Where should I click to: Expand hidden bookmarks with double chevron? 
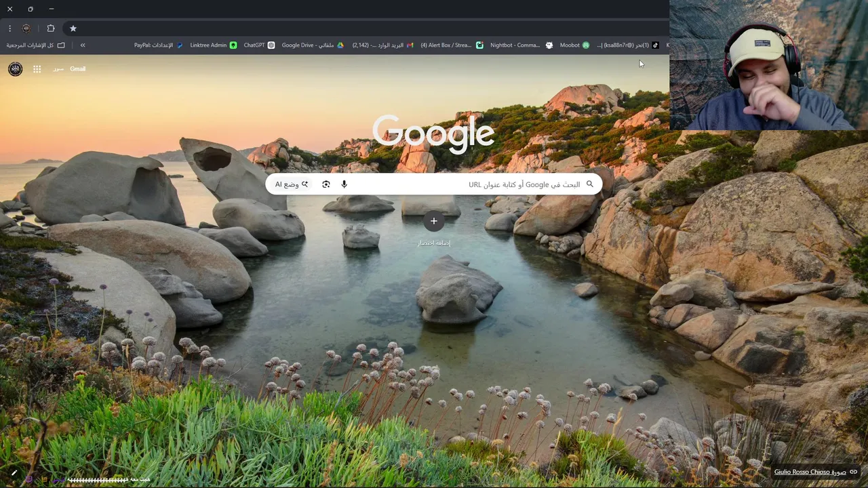83,45
